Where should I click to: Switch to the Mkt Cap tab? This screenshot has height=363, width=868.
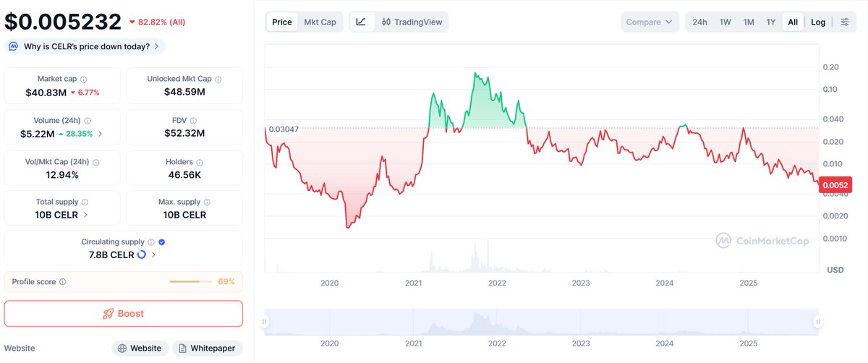[320, 22]
